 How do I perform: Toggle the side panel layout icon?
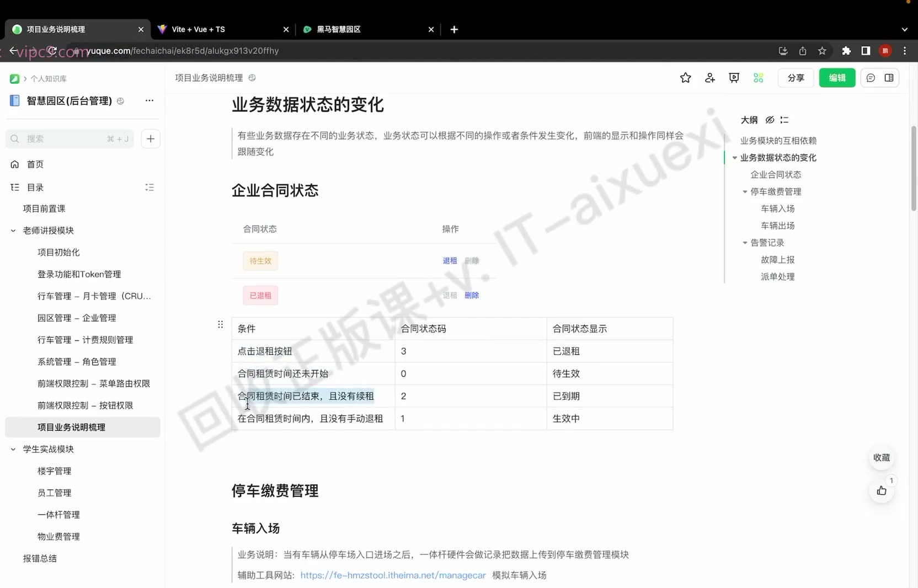(x=889, y=78)
